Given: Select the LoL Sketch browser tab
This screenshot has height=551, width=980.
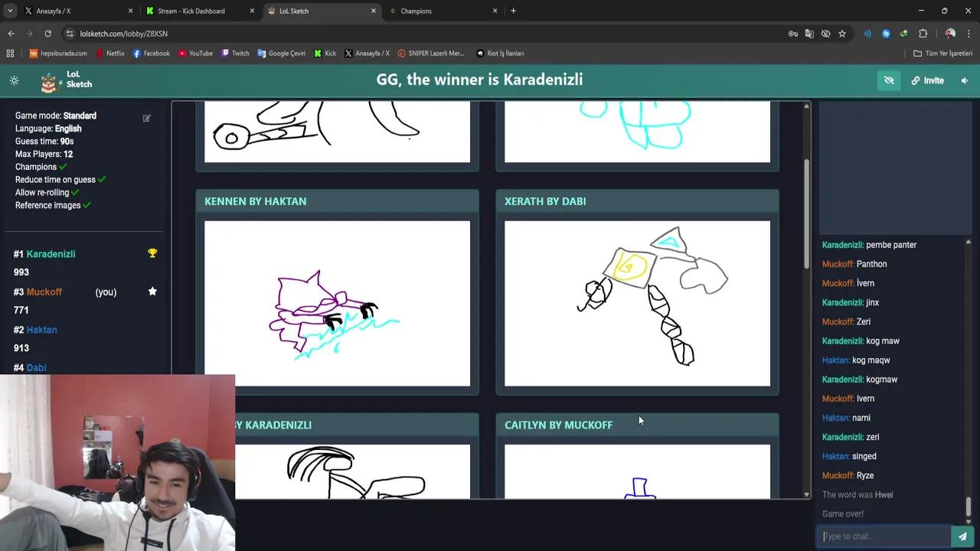Looking at the screenshot, I should click(321, 11).
